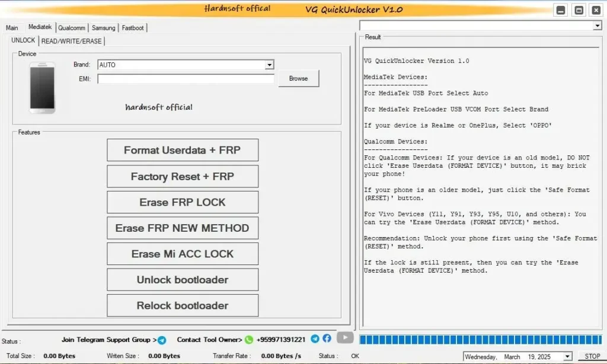
Task: Click the Result log text area
Action: coord(481,188)
